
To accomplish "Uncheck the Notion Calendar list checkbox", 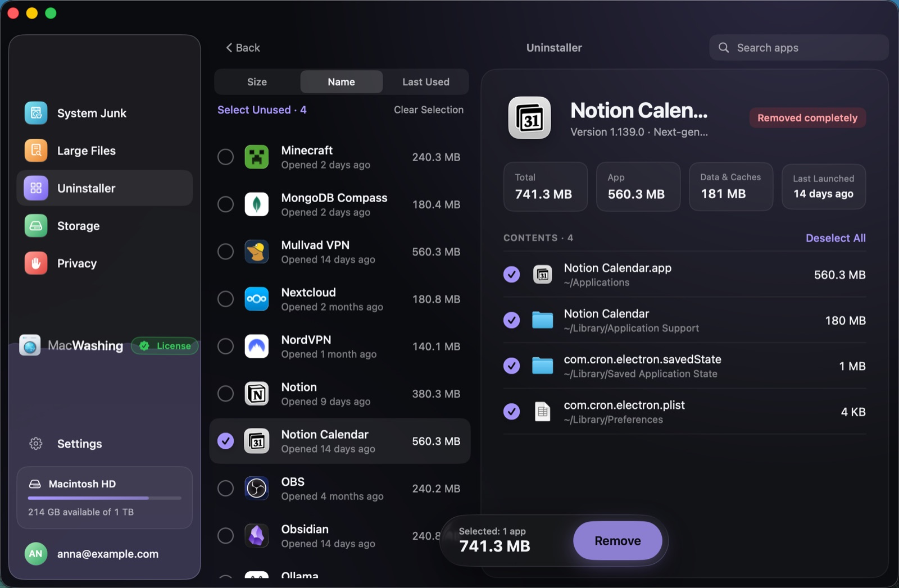I will click(x=225, y=441).
